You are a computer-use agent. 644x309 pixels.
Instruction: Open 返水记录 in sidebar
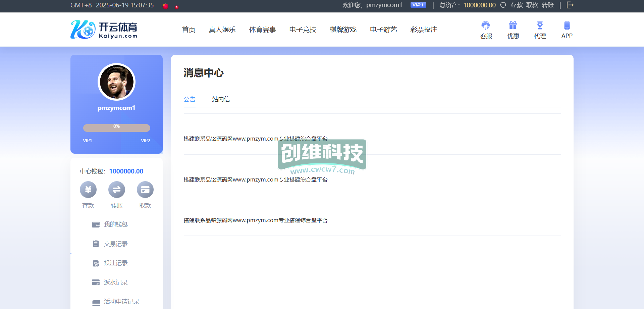(x=116, y=282)
